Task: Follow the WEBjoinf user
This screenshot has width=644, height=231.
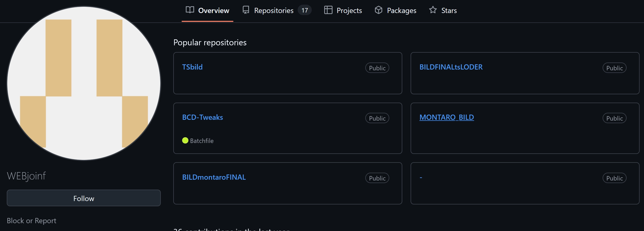Action: pos(84,198)
